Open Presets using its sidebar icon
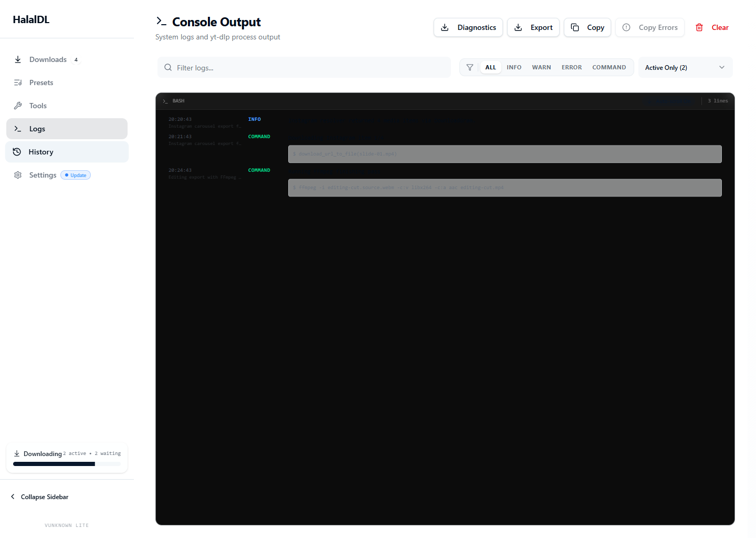 18,82
